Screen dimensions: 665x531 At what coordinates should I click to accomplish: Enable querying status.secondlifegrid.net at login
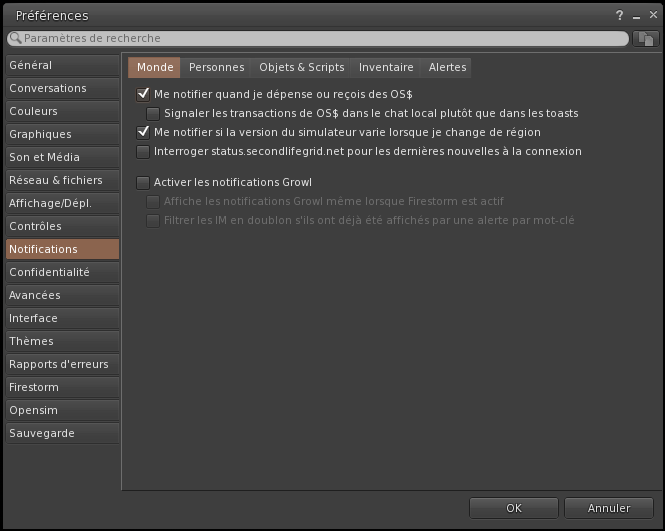click(x=143, y=151)
